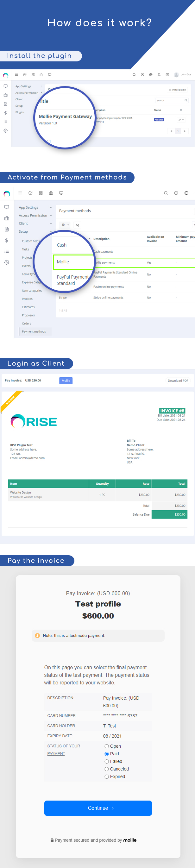Open the wrench actions dropdown for Mollie plugin
The width and height of the screenshot is (195, 868).
[181, 120]
